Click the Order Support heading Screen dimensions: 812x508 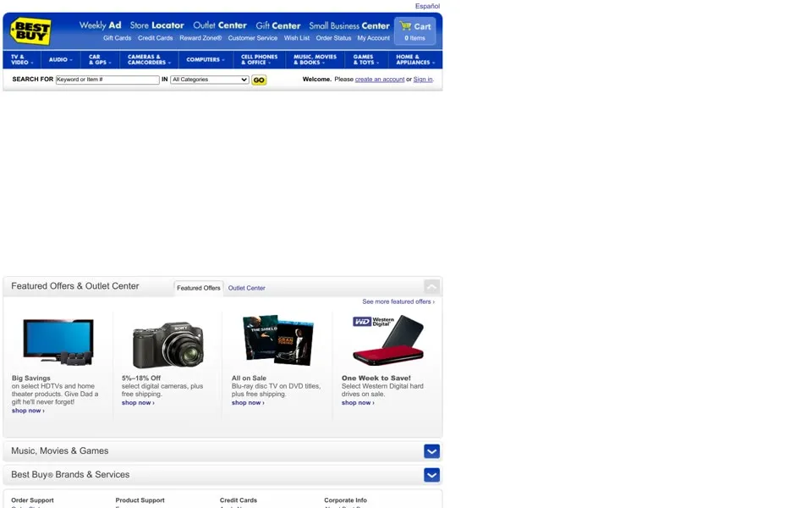click(32, 500)
